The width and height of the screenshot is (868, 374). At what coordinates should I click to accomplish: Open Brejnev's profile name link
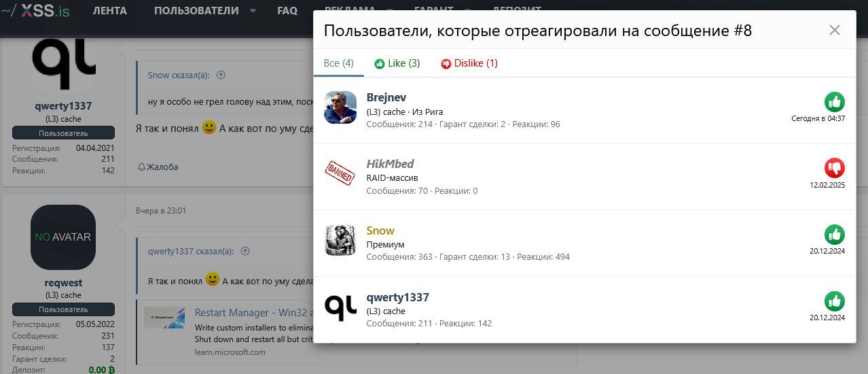(386, 97)
